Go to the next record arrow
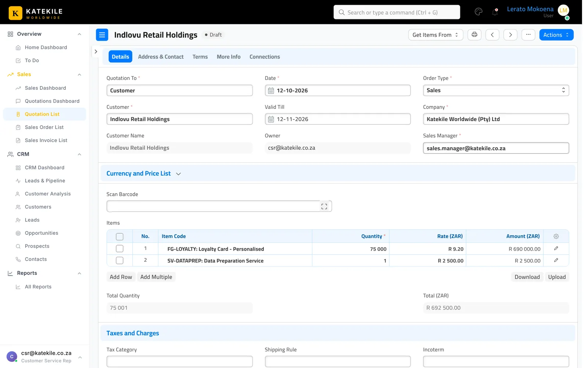 (x=510, y=35)
